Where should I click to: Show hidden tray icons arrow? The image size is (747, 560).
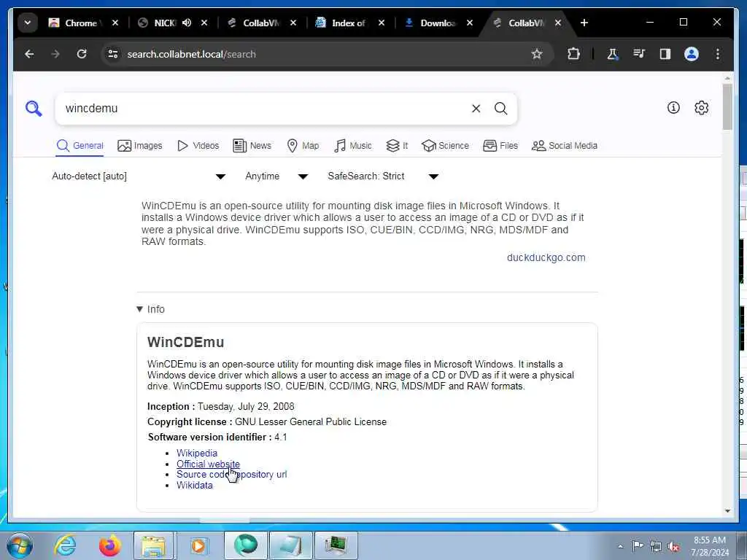coord(620,547)
